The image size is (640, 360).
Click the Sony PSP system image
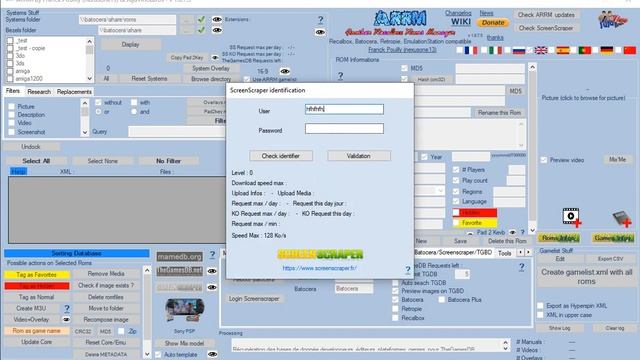[185, 311]
